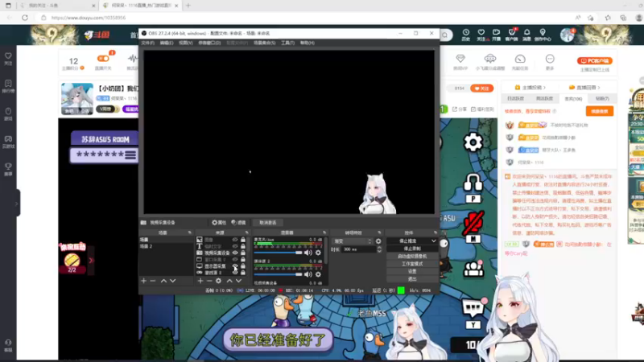Screen dimensions: 644x362
Task: Open second mixer channel's settings gear
Action: tap(318, 274)
